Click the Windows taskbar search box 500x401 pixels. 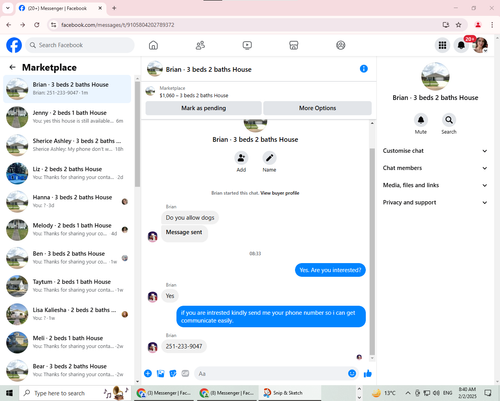pos(74,393)
